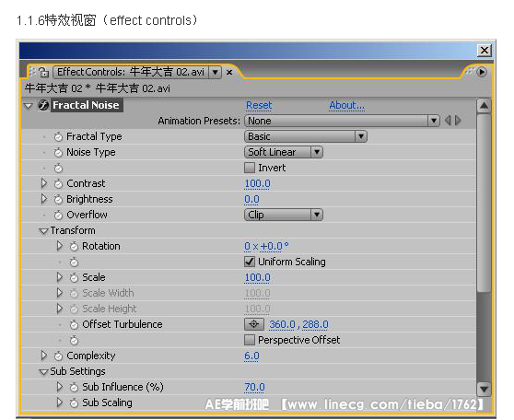Select the Effect Controls tab

tap(131, 72)
